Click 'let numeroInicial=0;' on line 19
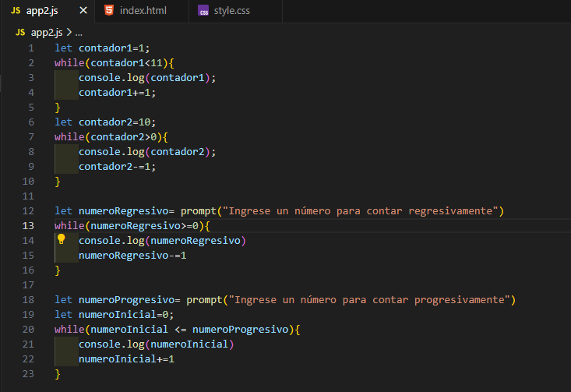 tap(115, 314)
